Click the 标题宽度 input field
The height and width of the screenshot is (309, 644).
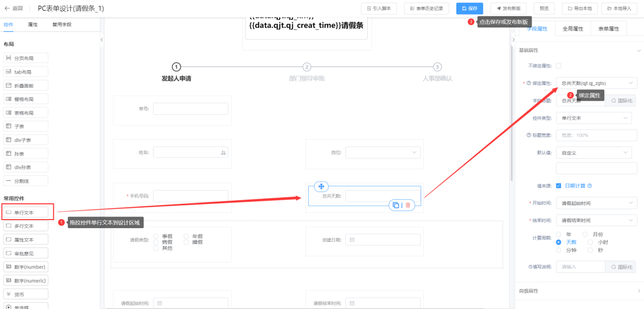tap(596, 135)
